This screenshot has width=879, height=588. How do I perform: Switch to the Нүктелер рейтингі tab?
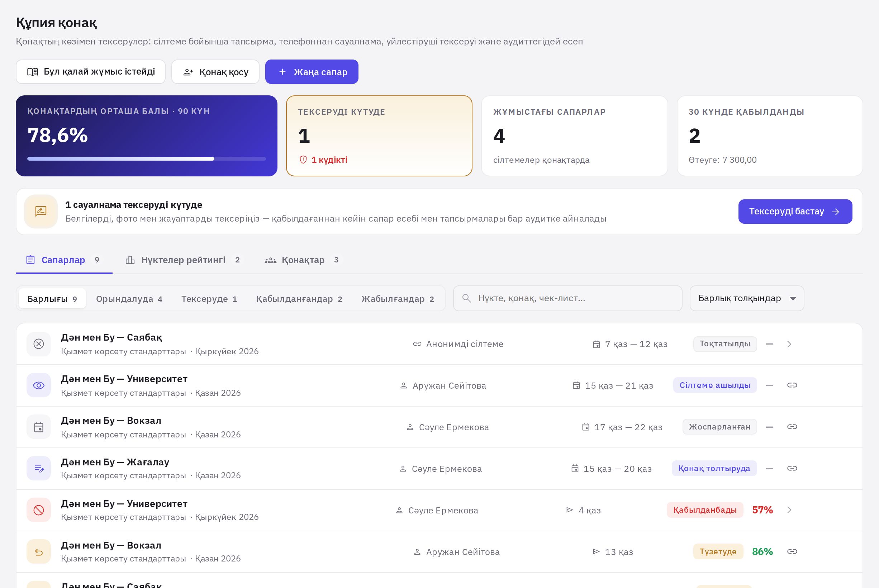[x=184, y=260]
